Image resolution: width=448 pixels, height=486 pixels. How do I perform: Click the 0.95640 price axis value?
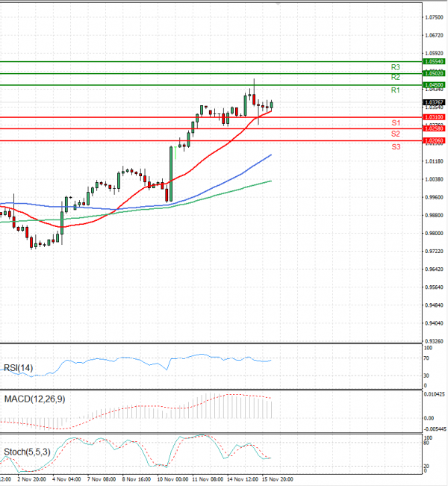tap(434, 287)
